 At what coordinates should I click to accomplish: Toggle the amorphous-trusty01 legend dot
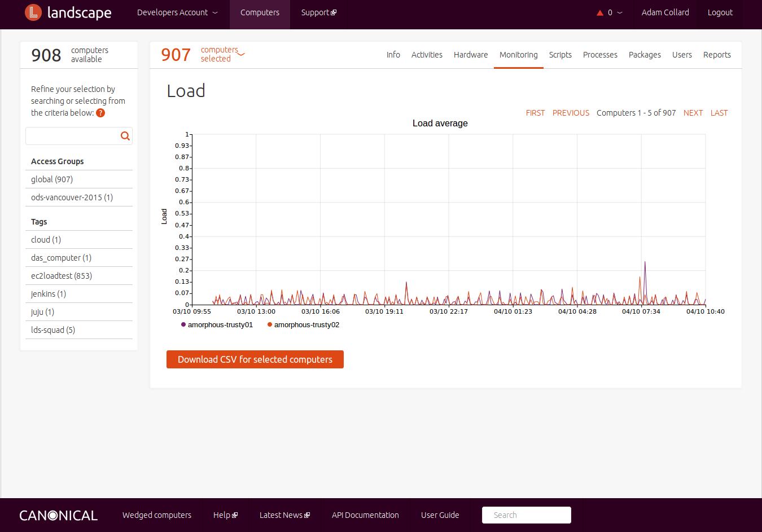click(183, 324)
